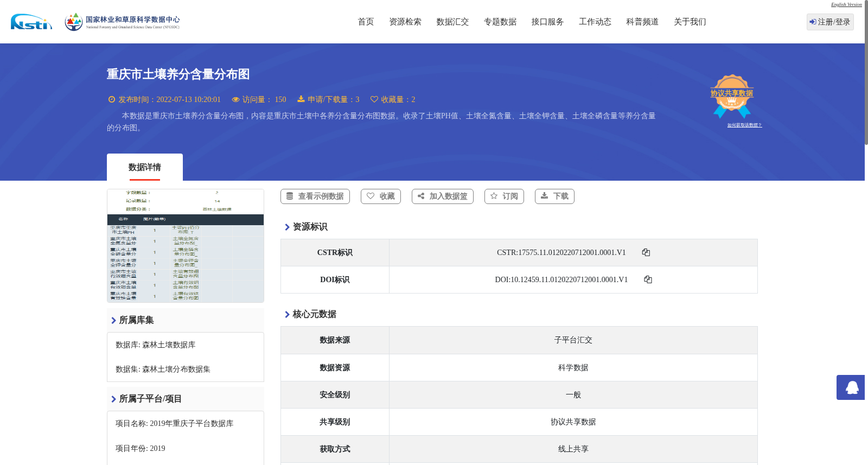Open the QQ customer service chat icon
Image resolution: width=868 pixels, height=465 pixels.
[x=851, y=387]
